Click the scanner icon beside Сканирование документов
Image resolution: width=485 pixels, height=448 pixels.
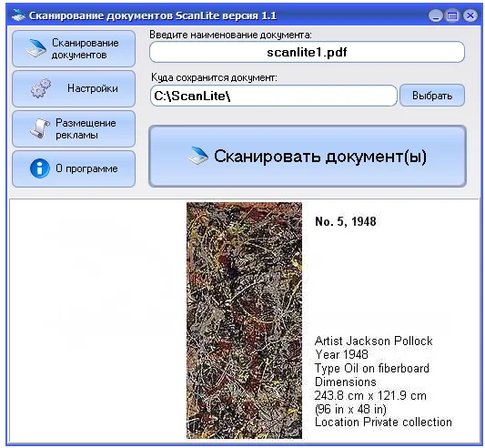point(36,48)
